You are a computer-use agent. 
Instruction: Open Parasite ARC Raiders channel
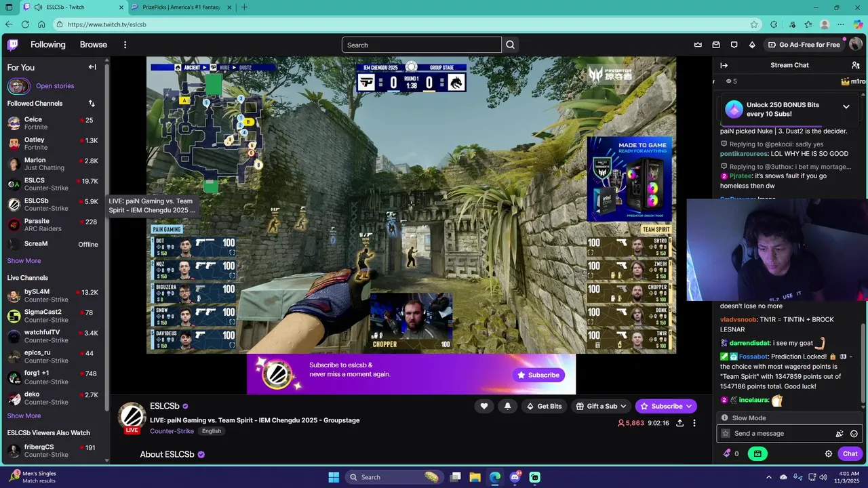click(53, 225)
